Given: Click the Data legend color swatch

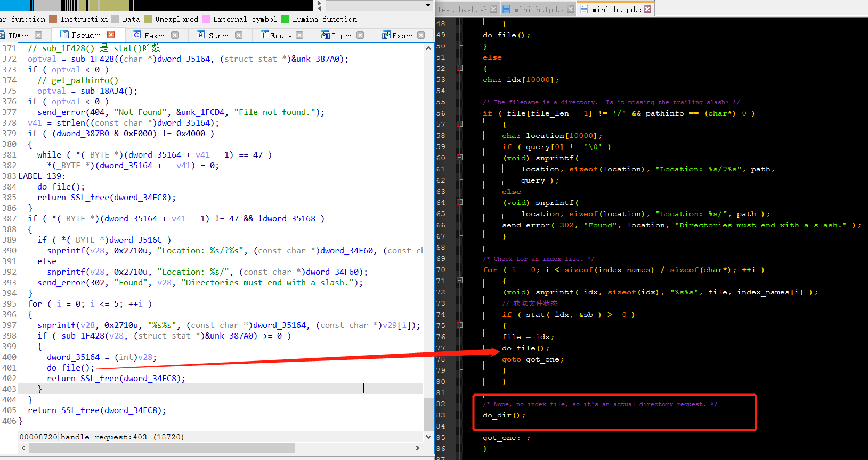Looking at the screenshot, I should tap(115, 19).
